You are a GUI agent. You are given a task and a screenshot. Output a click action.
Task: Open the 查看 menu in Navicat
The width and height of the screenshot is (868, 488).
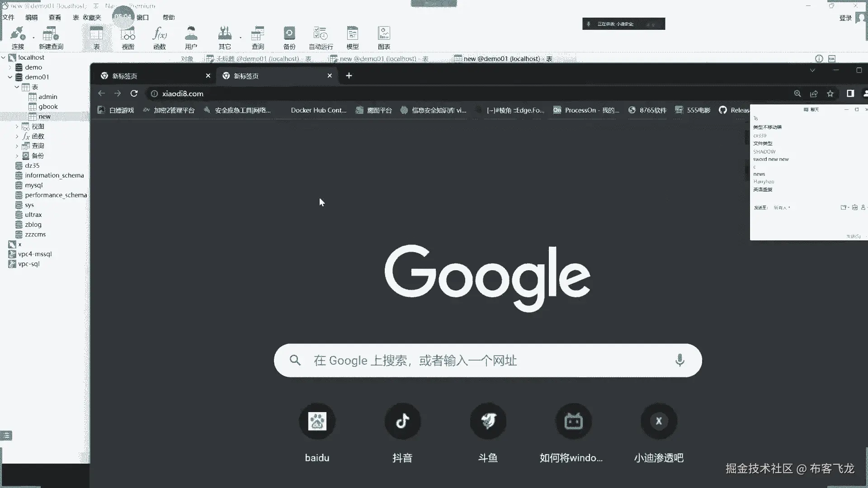[55, 17]
